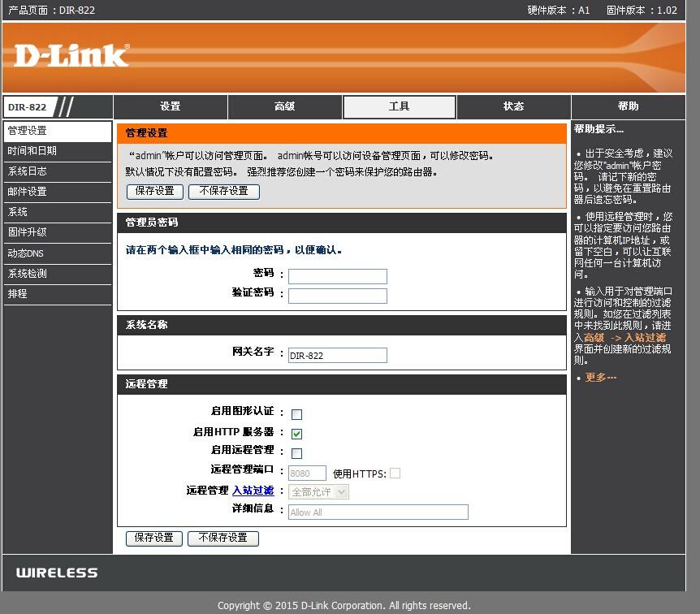This screenshot has height=614, width=700.
Task: Toggle the 使用HTTPS checkbox
Action: pyautogui.click(x=395, y=473)
